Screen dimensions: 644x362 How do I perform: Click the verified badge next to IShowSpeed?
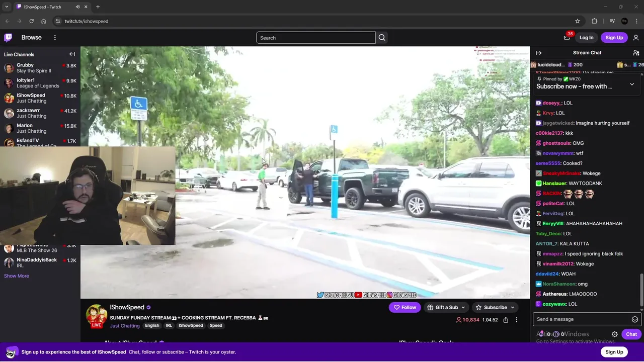coord(148,307)
